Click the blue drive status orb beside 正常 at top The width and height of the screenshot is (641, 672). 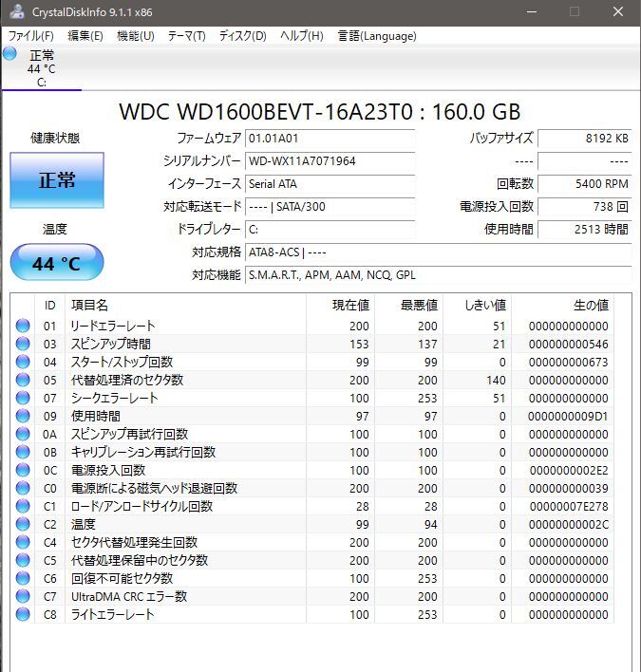[x=9, y=54]
